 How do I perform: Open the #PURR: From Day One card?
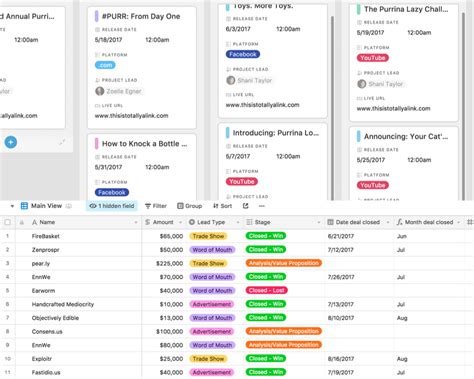142,68
